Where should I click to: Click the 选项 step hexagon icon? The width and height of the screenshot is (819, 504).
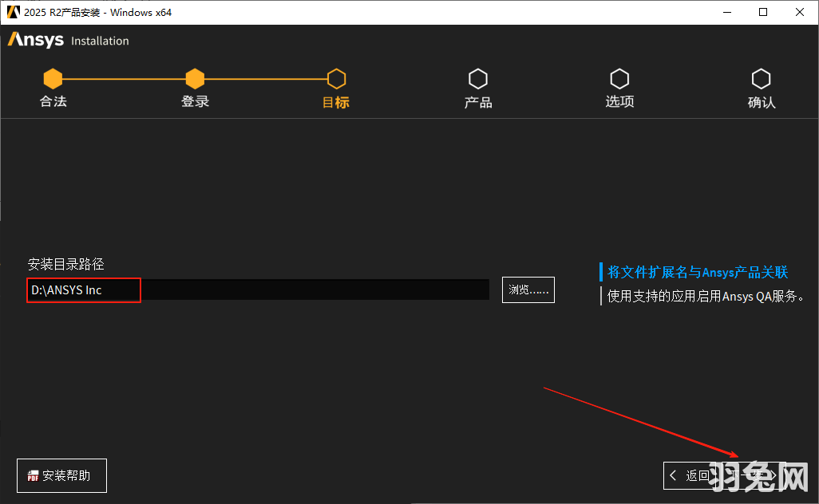pos(619,78)
